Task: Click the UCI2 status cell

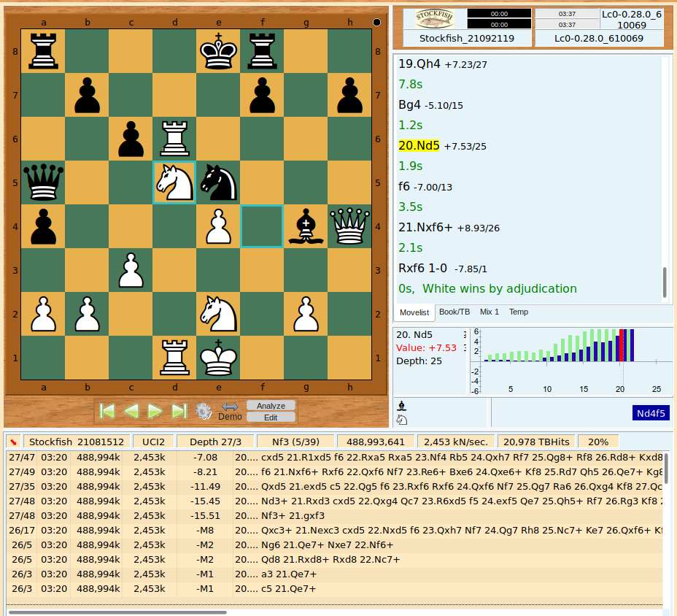Action: (x=154, y=442)
